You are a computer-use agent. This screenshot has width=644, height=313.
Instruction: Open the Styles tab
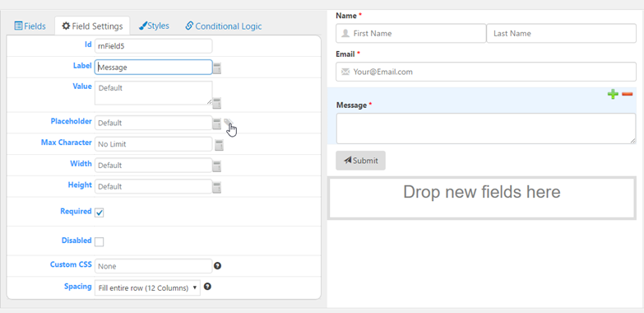point(154,26)
